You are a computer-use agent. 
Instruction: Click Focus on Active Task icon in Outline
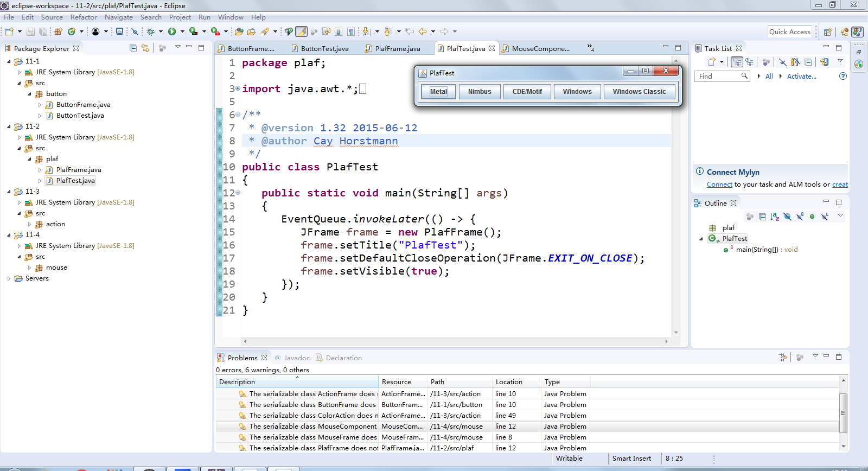point(750,217)
